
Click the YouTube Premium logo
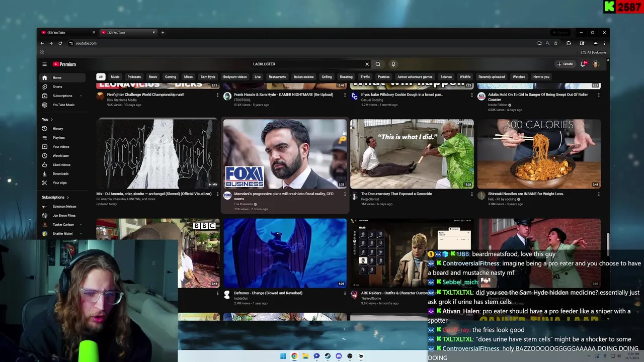pyautogui.click(x=64, y=64)
